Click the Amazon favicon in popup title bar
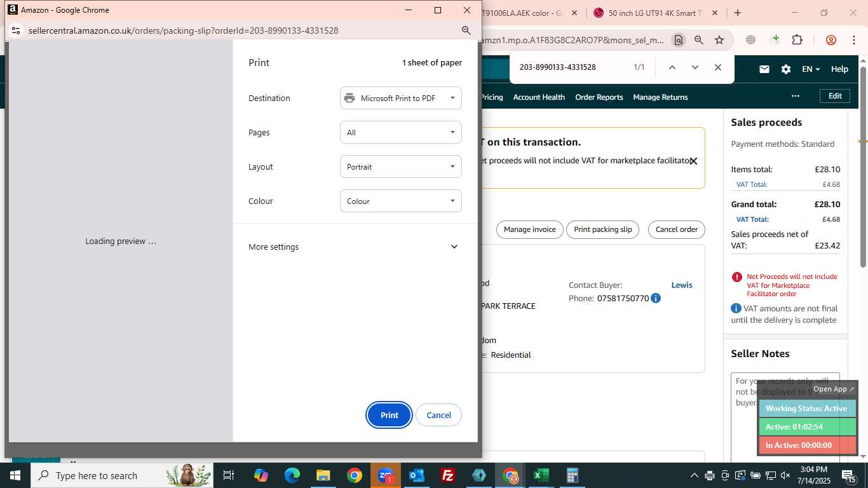868x488 pixels. click(12, 10)
